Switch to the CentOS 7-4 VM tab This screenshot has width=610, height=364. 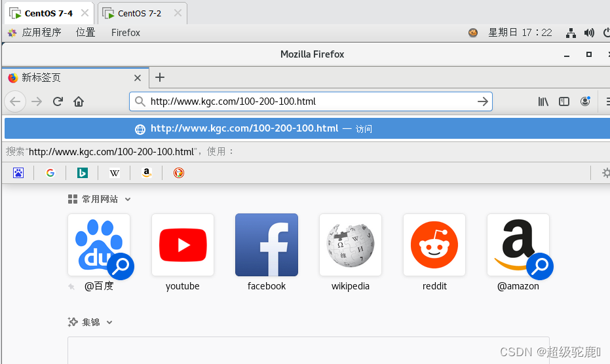tap(48, 13)
